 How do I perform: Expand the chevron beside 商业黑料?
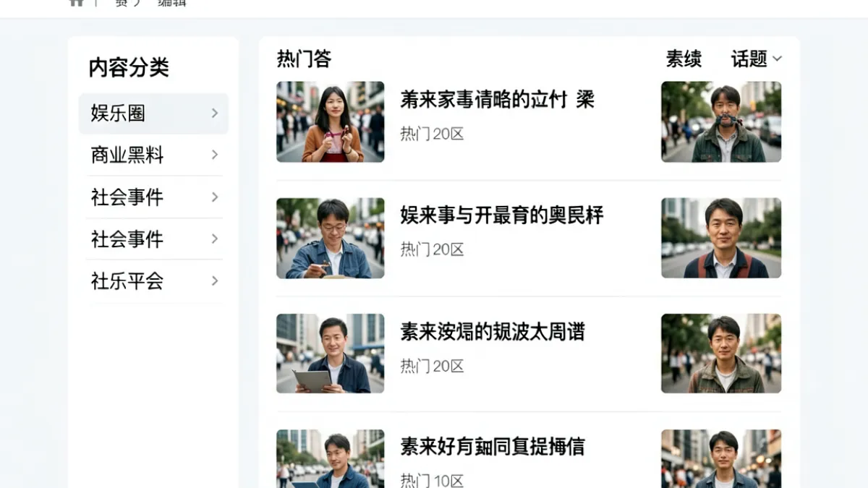tap(214, 155)
